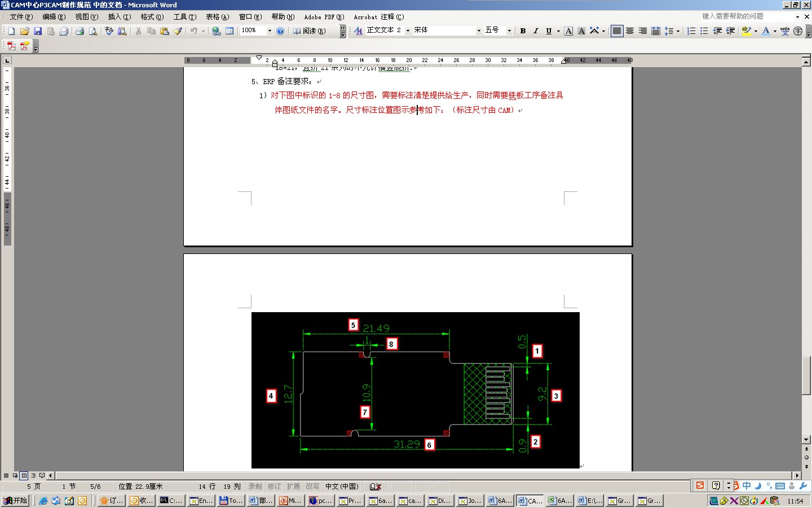Toggle 修订 track changes in status bar

[x=274, y=486]
